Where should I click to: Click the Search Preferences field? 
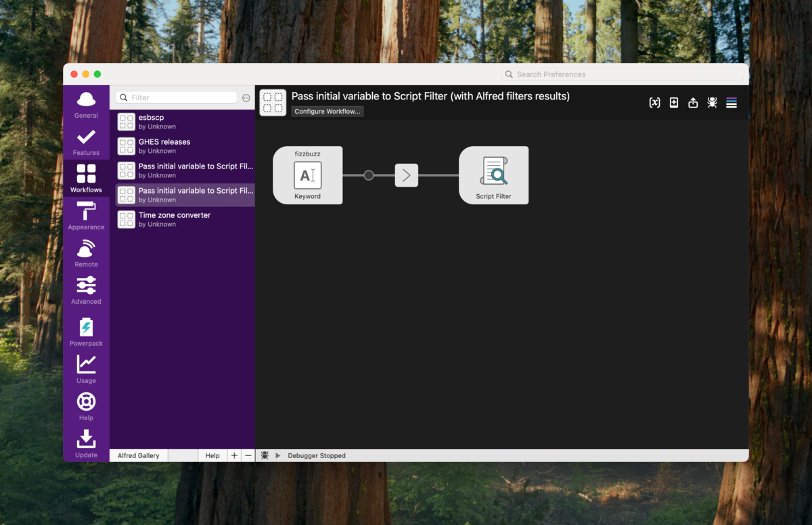[623, 74]
